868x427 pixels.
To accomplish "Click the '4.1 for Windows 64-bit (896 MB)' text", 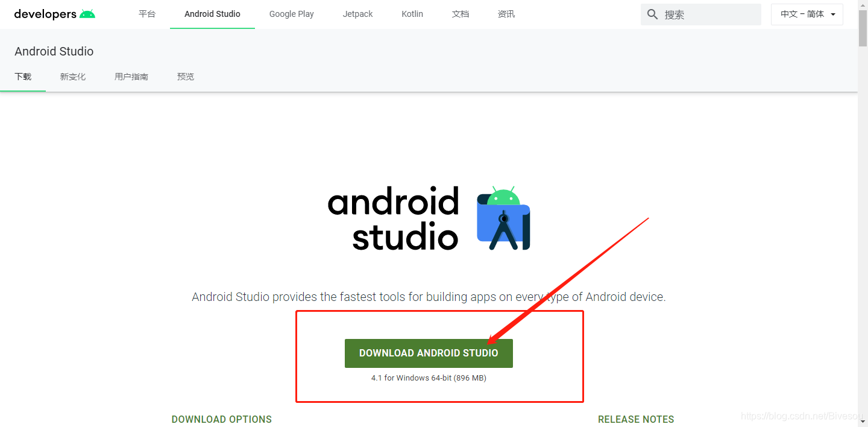I will (x=429, y=378).
